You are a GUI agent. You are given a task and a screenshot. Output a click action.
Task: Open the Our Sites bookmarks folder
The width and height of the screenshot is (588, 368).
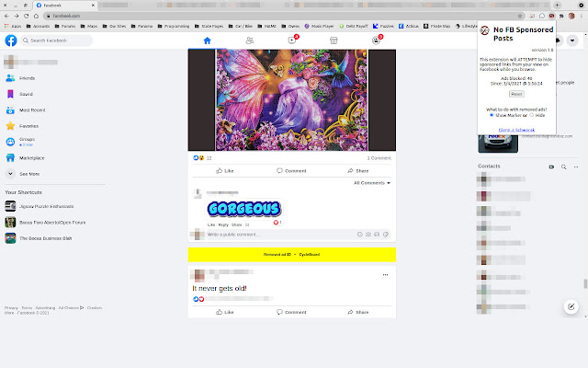(x=114, y=27)
